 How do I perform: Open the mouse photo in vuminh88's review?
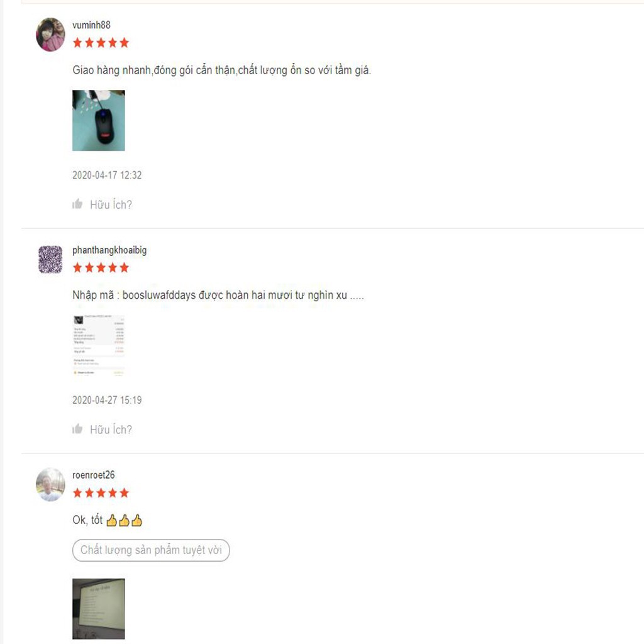99,120
